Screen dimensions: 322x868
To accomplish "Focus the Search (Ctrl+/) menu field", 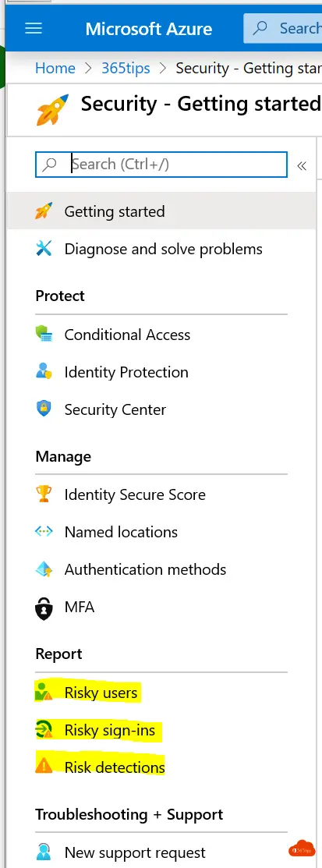I will click(161, 165).
